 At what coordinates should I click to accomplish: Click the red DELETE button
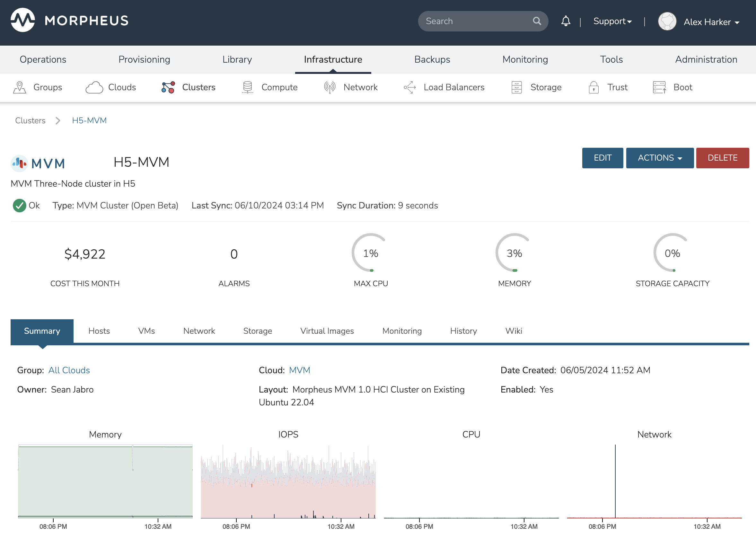click(722, 158)
